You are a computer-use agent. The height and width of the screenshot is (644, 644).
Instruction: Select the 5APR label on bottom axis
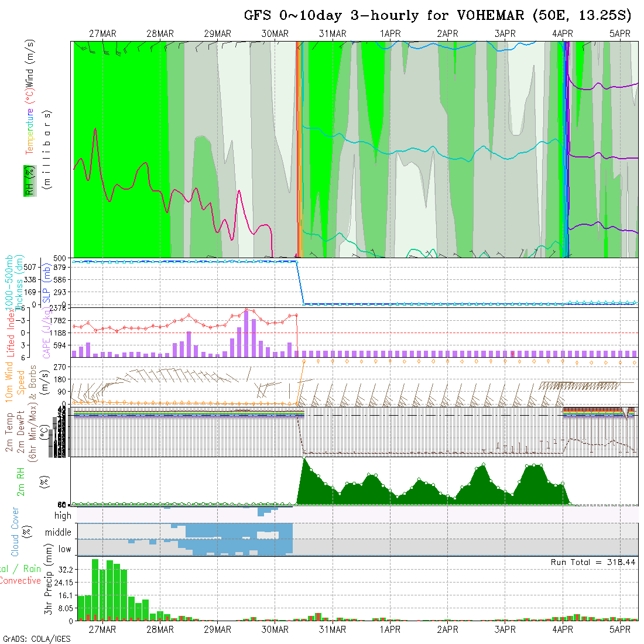(x=620, y=629)
